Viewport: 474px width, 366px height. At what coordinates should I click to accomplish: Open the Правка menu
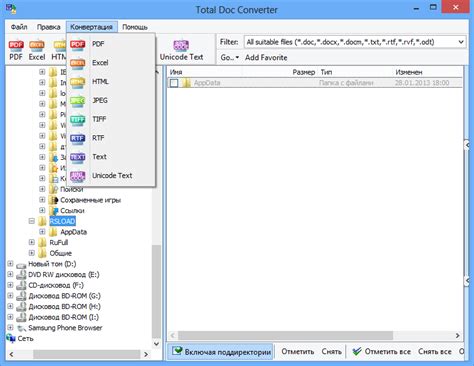tap(48, 27)
